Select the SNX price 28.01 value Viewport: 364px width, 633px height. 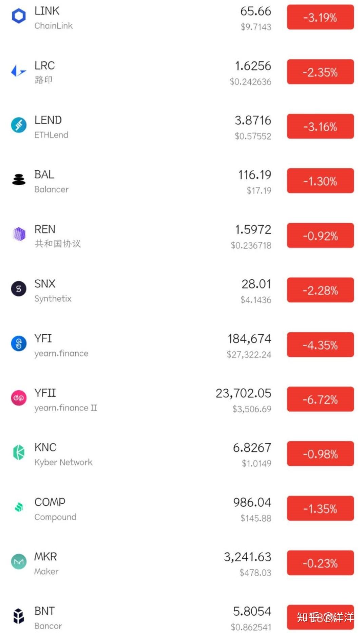[x=256, y=284]
